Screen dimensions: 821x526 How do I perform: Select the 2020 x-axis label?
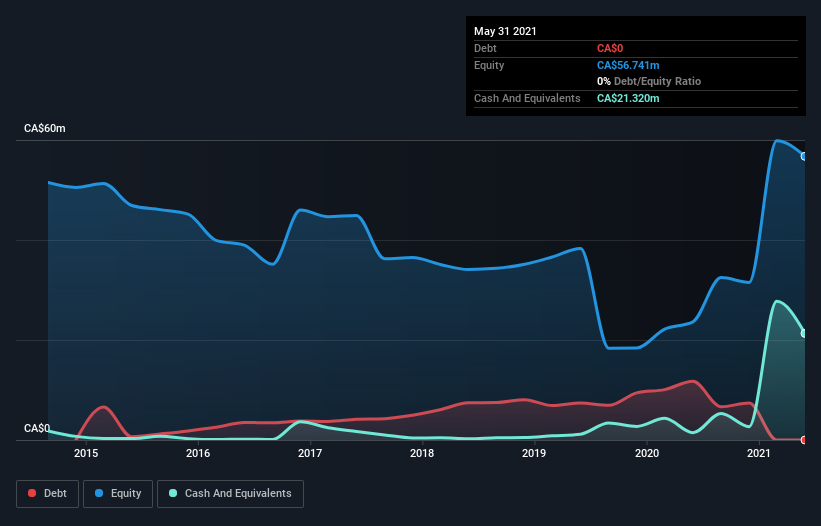pyautogui.click(x=647, y=453)
